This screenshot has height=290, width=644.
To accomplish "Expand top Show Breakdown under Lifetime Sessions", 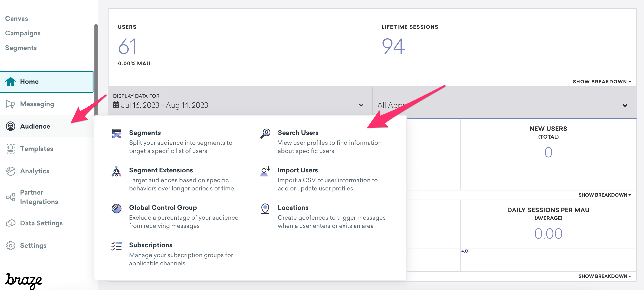I will [602, 82].
